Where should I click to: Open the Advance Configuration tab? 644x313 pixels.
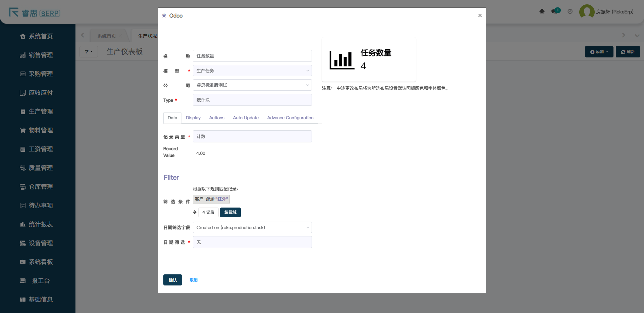[290, 118]
